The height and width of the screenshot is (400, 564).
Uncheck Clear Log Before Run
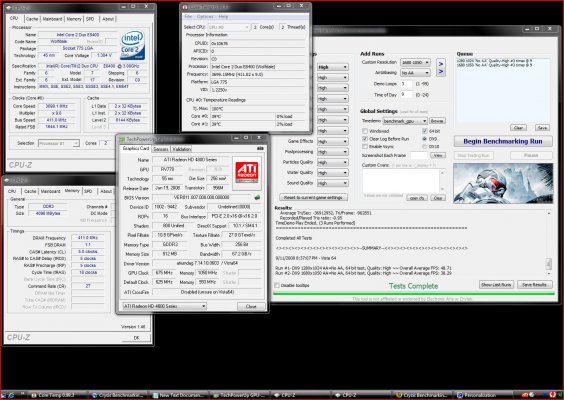(x=365, y=138)
